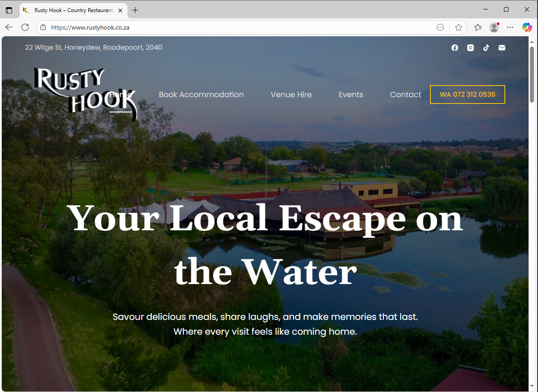Open the Copilot sidebar icon
The image size is (538, 392).
coord(527,27)
